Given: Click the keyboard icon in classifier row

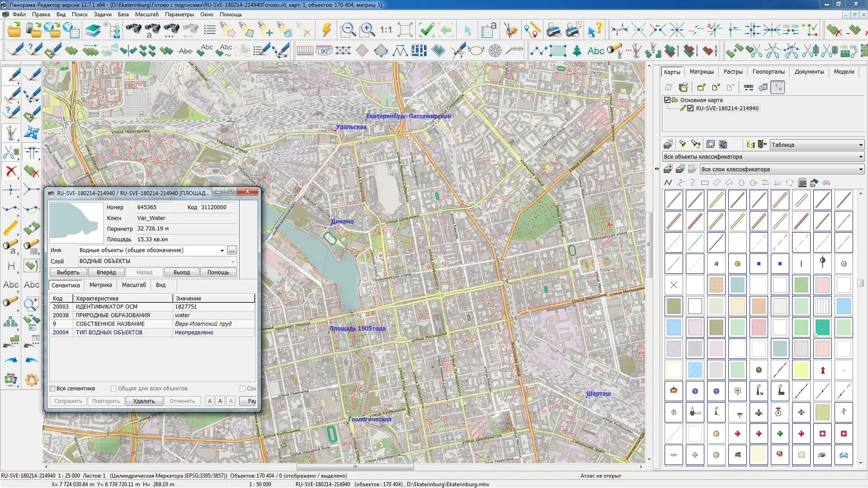Looking at the screenshot, I should [x=802, y=183].
